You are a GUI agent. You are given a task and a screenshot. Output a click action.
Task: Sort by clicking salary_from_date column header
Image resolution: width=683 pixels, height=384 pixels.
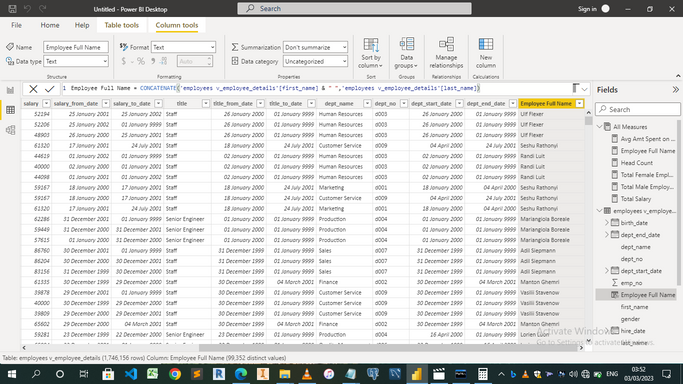[x=76, y=104]
